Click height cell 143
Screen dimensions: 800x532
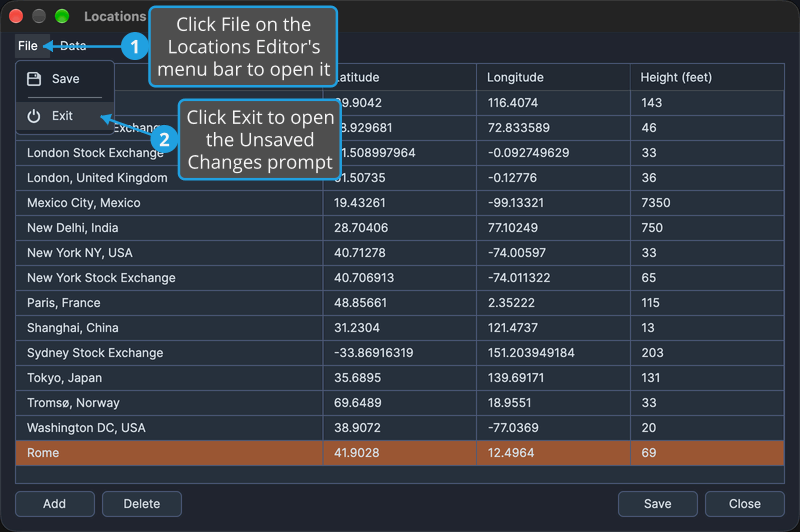(x=707, y=103)
